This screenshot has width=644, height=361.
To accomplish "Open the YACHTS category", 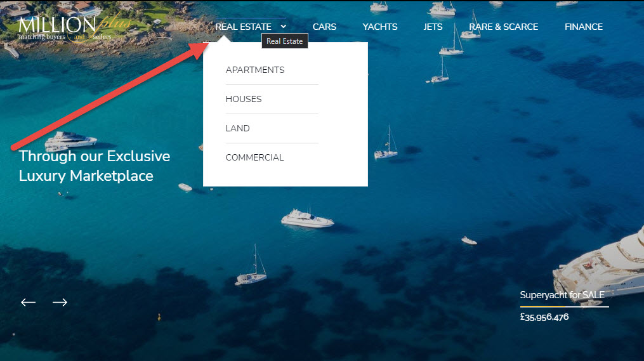I will (380, 27).
